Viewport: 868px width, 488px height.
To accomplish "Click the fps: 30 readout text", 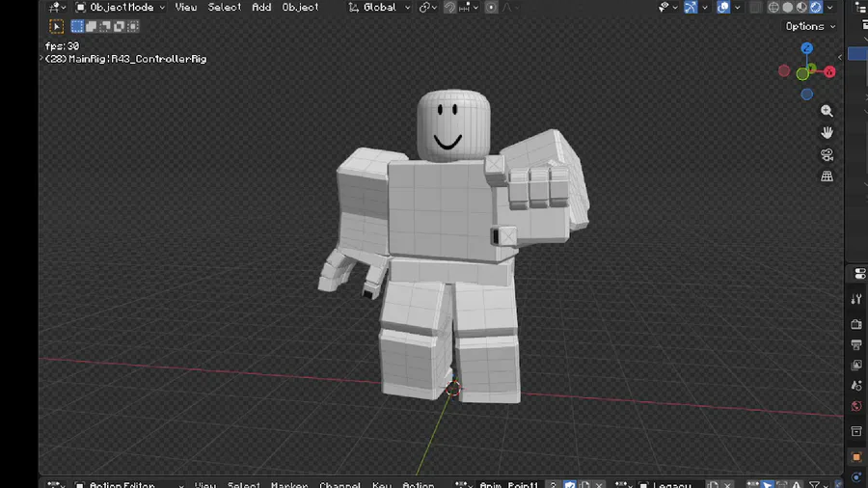I will click(x=62, y=46).
